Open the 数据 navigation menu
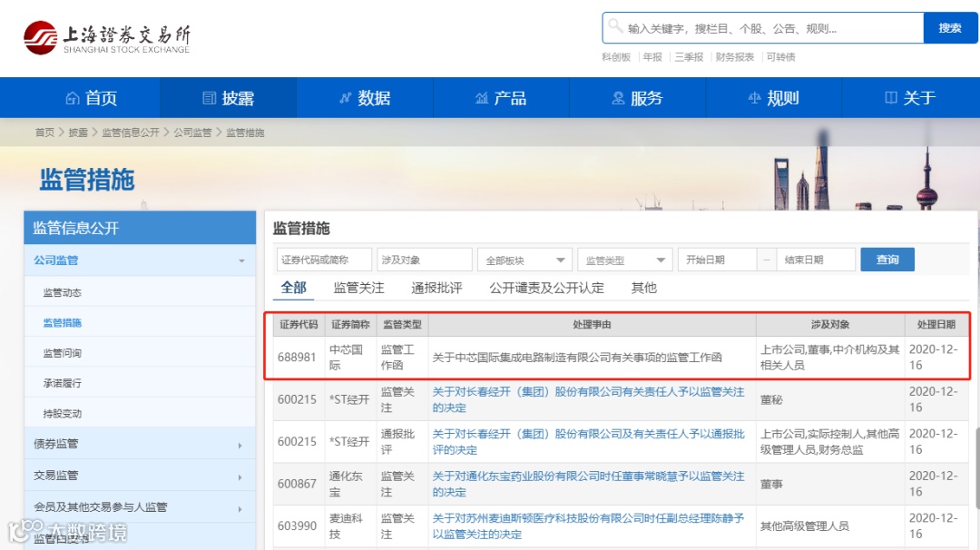This screenshot has width=980, height=550. coord(365,98)
